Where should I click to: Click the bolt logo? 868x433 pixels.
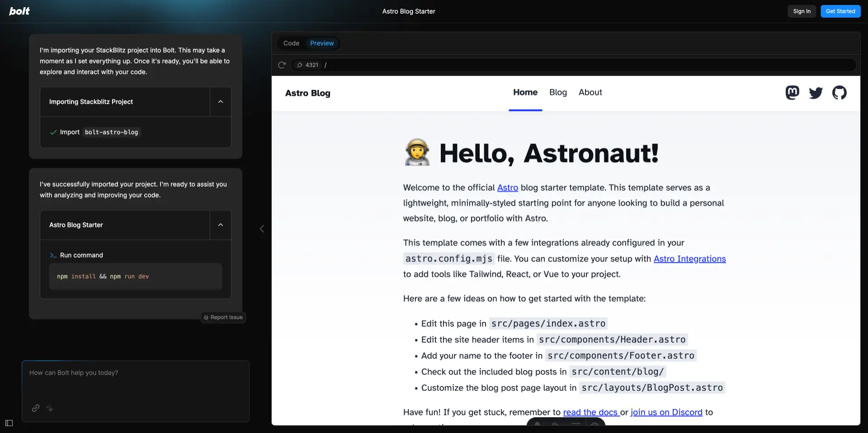pos(19,11)
